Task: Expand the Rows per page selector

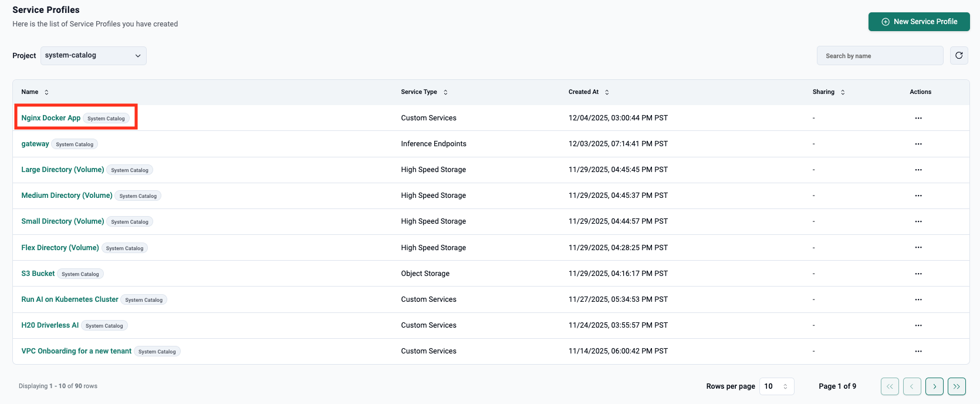Action: [776, 386]
